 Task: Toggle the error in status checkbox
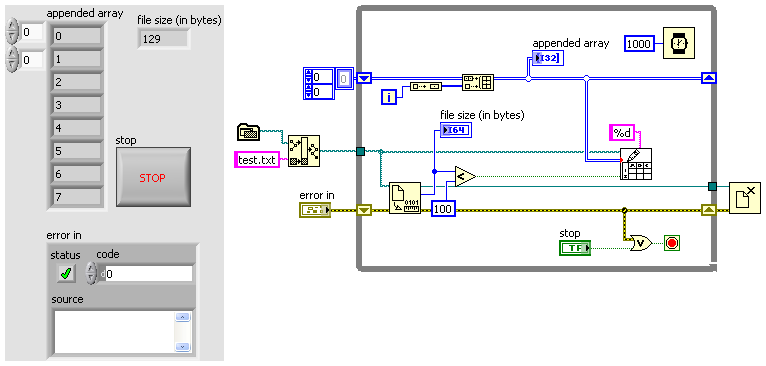click(x=65, y=275)
